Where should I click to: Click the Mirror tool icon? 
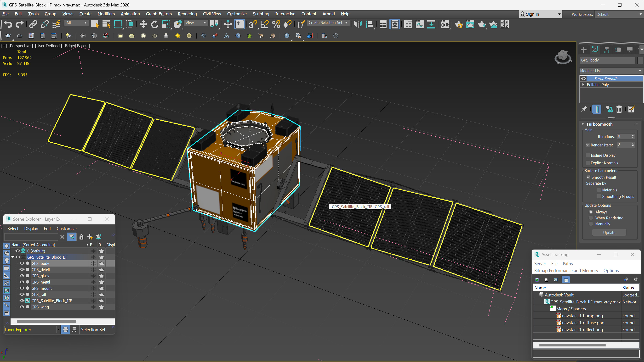358,24
